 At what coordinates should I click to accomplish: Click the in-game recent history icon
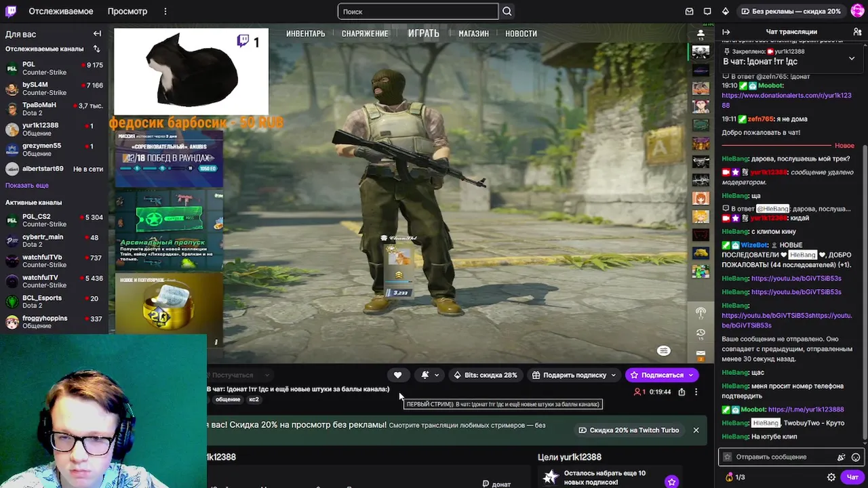[701, 333]
